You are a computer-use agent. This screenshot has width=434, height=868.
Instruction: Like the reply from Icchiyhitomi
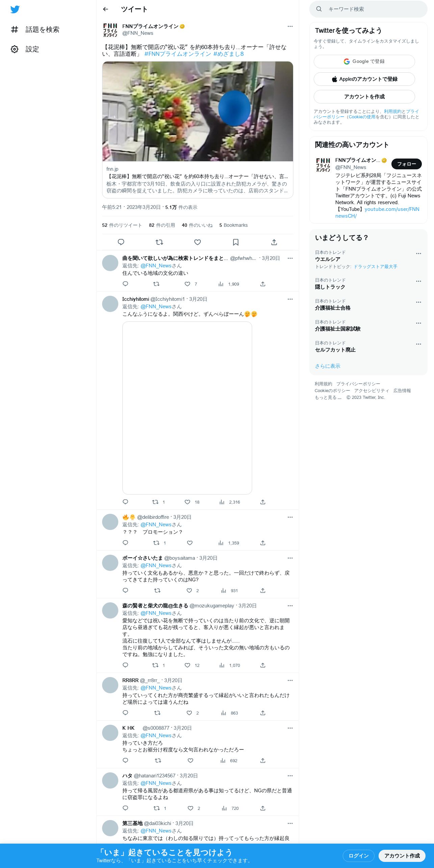point(188,502)
